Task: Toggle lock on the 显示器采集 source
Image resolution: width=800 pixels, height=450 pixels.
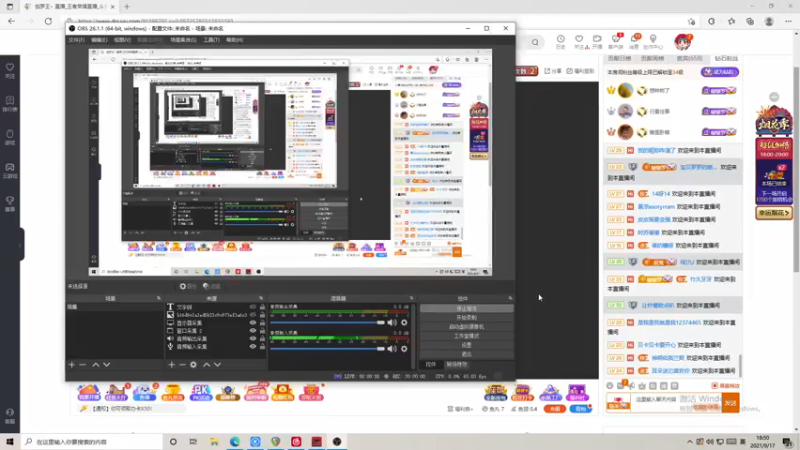Action: (x=262, y=323)
